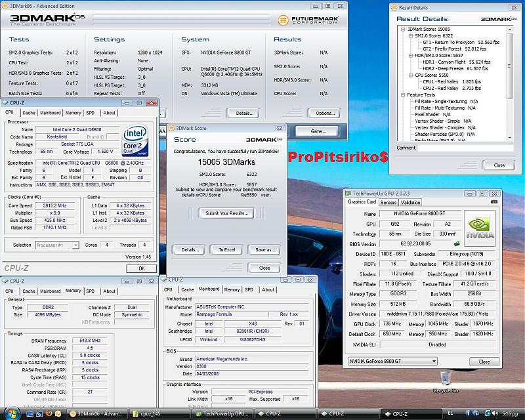This screenshot has height=420, width=525.
Task: Open the Mainboard tab in memory CPU-Z window
Action: click(51, 291)
